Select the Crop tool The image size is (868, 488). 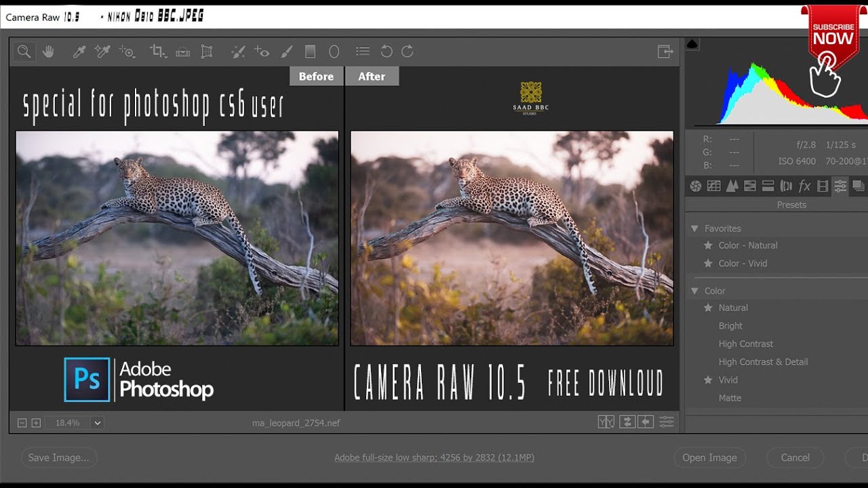click(158, 52)
